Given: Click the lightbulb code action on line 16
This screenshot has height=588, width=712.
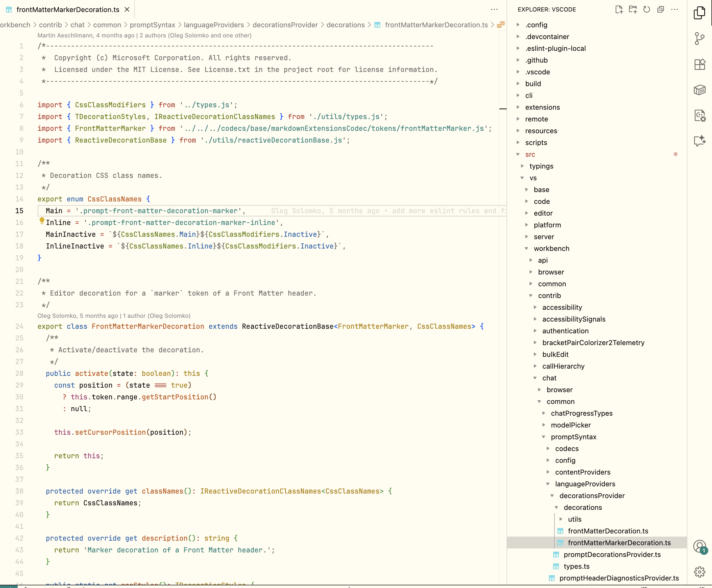Looking at the screenshot, I should point(42,221).
